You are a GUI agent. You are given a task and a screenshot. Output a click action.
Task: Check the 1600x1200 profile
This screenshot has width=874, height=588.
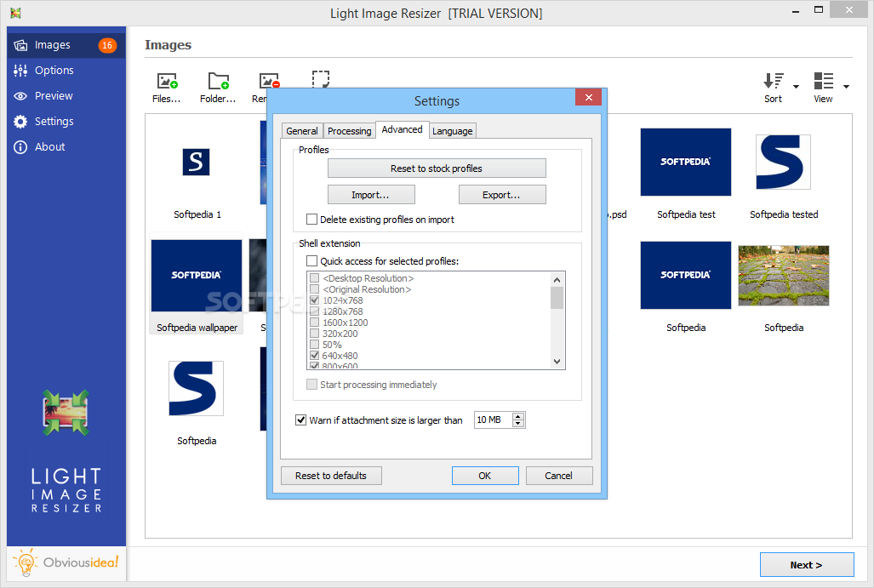pos(314,323)
